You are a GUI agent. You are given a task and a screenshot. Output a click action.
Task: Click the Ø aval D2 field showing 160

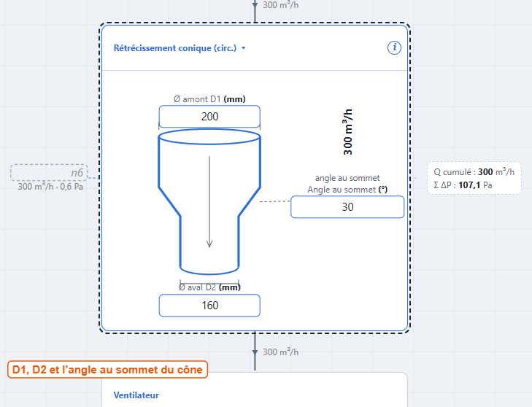point(209,305)
